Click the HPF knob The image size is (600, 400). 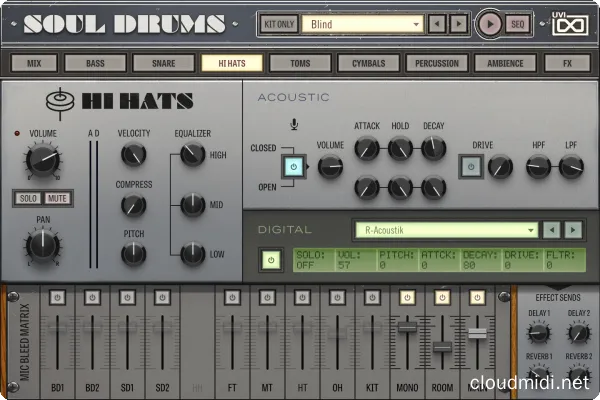click(538, 167)
